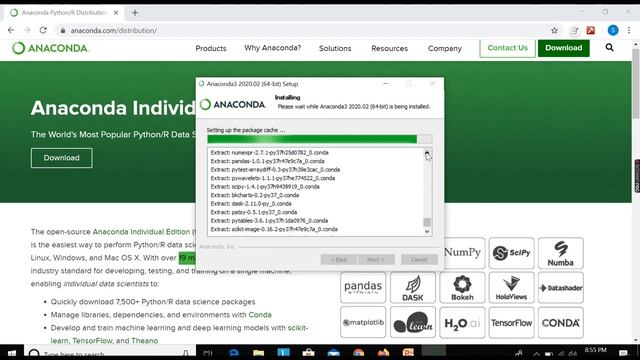Open the Anaconda Individual Edition link
The image size is (640, 360).
[x=141, y=231]
